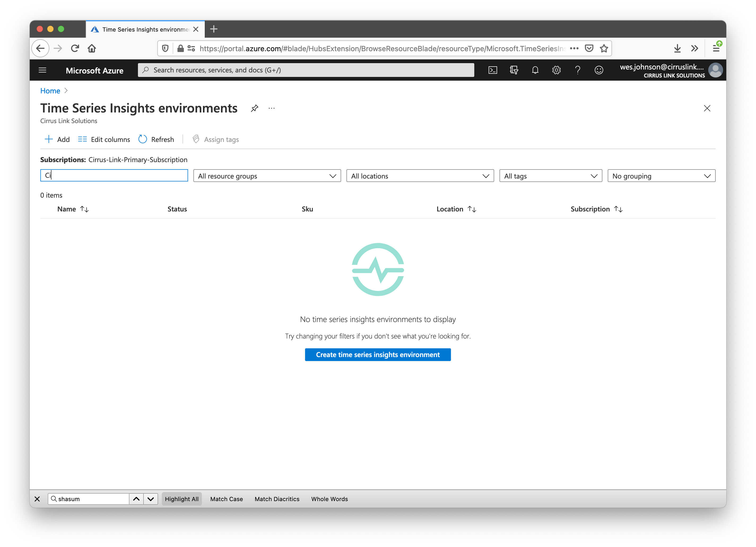Toggle Highlight All in find bar
756x547 pixels.
[x=181, y=499]
